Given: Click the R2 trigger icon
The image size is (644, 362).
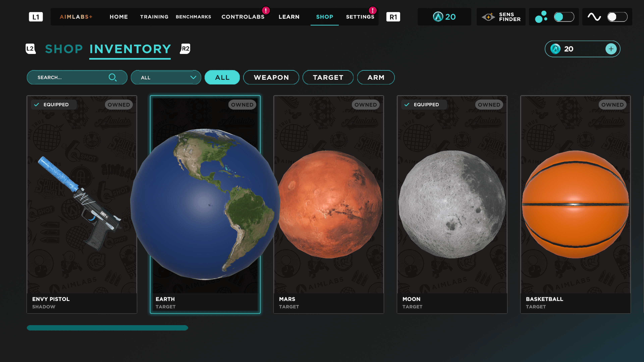Looking at the screenshot, I should (x=185, y=48).
